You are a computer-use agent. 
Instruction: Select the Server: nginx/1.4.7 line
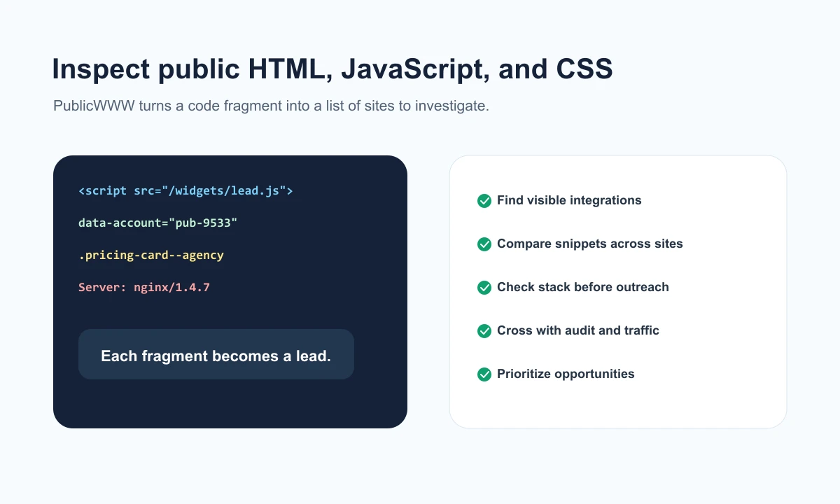coord(144,287)
